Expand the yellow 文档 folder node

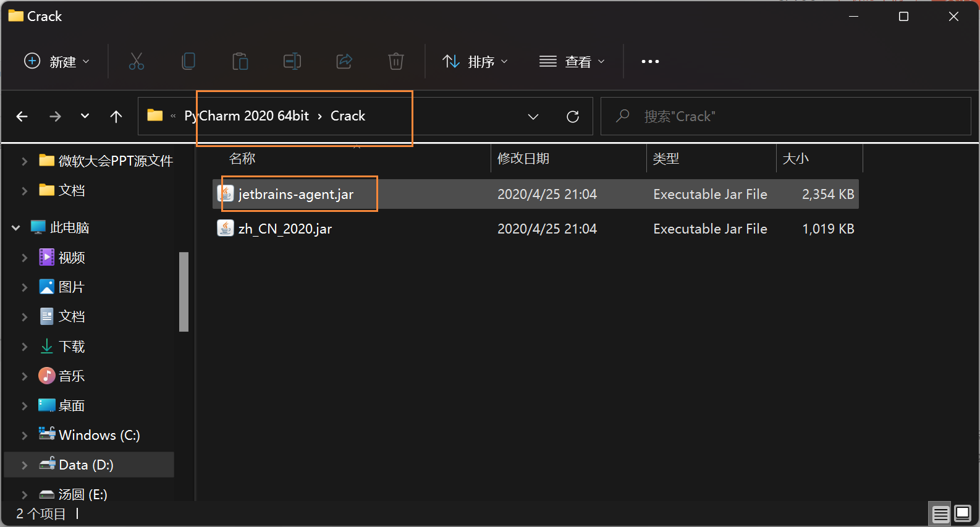pyautogui.click(x=24, y=191)
